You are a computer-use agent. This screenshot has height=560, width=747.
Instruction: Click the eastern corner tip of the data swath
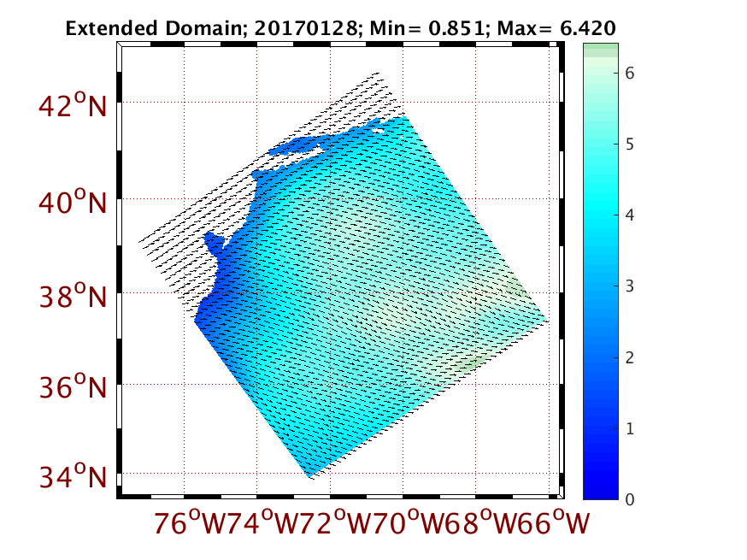[x=546, y=321]
